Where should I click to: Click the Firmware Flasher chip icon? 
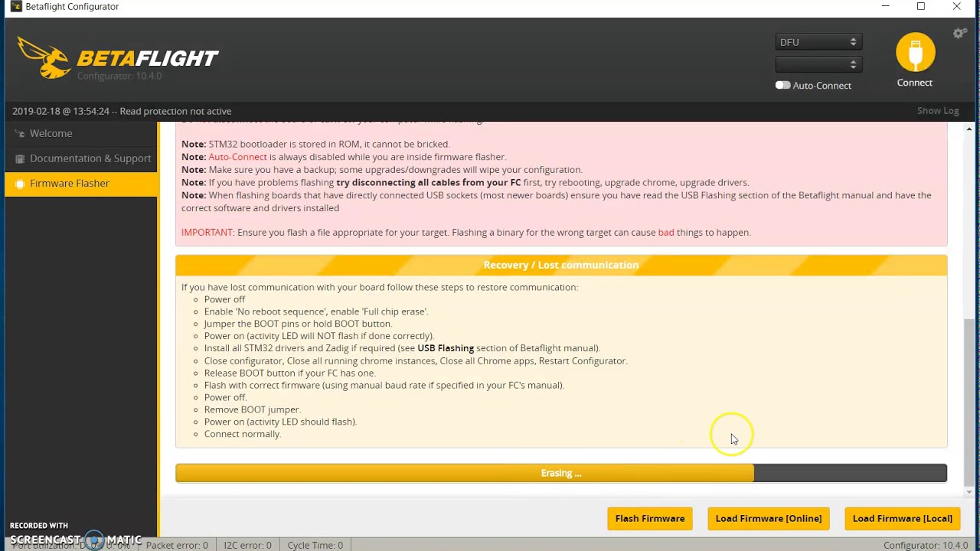20,184
